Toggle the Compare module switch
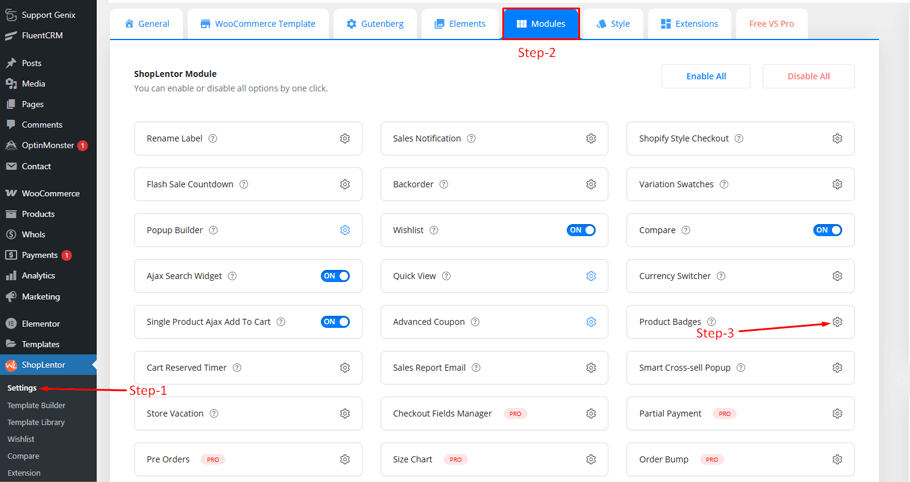 coord(828,230)
